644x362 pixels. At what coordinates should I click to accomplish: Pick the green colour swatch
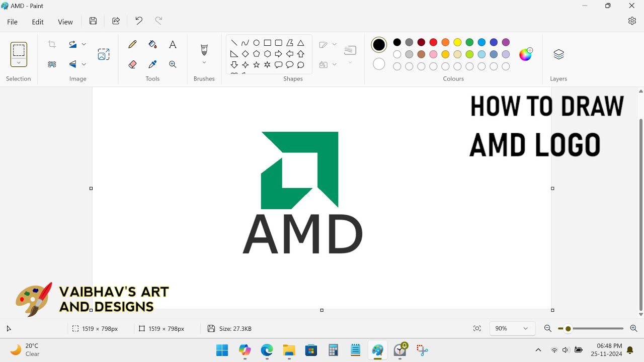pos(469,42)
